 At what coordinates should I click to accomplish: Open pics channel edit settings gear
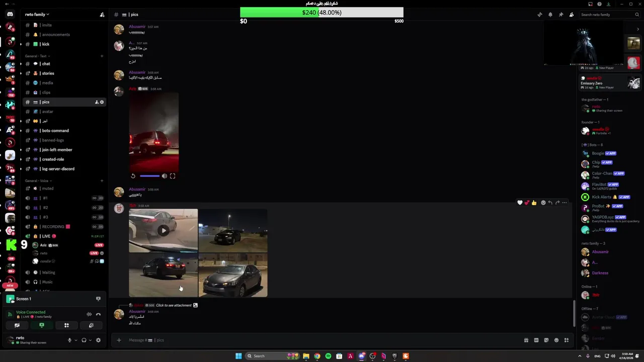click(x=102, y=102)
